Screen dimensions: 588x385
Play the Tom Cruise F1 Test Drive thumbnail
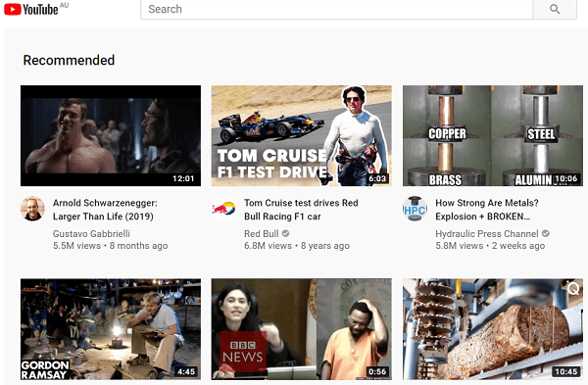tap(302, 136)
